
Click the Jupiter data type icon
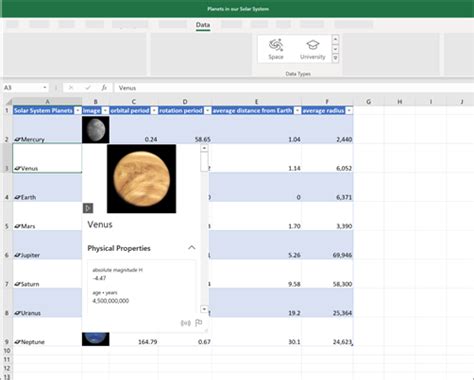pyautogui.click(x=17, y=255)
